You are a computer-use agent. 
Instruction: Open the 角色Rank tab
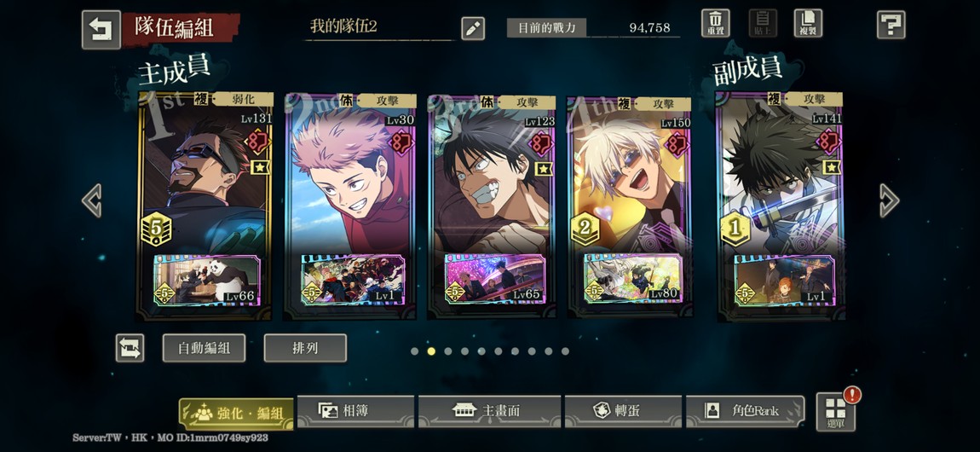pos(745,411)
